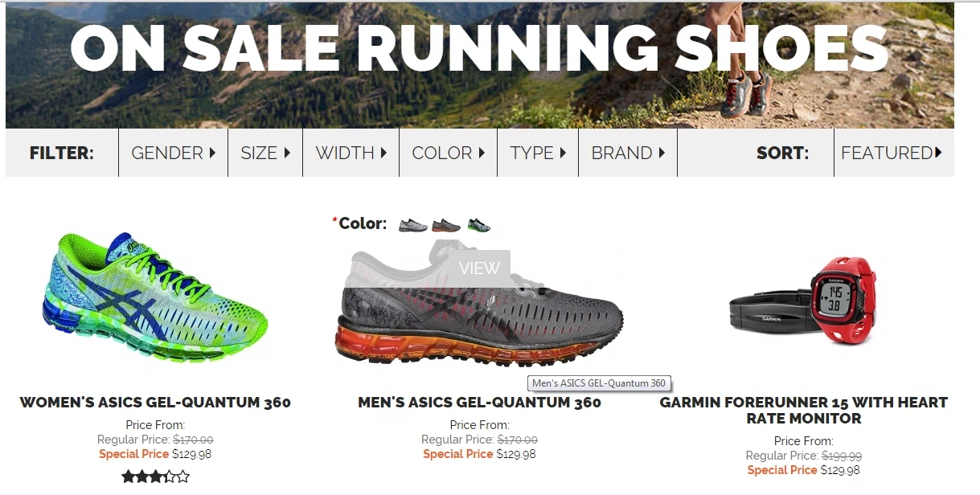The width and height of the screenshot is (980, 495).
Task: Open Men's ASICS GEL-Quantum 360 shoe image
Action: (479, 303)
